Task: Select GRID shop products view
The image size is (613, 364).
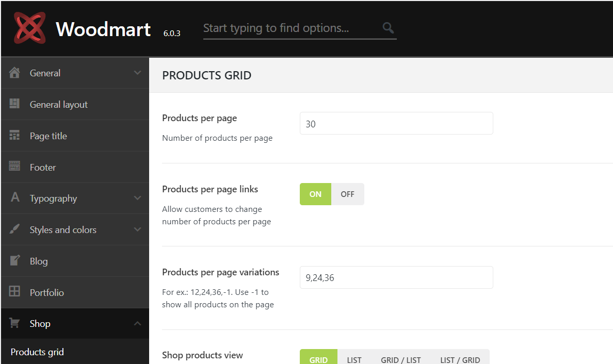Action: click(318, 359)
